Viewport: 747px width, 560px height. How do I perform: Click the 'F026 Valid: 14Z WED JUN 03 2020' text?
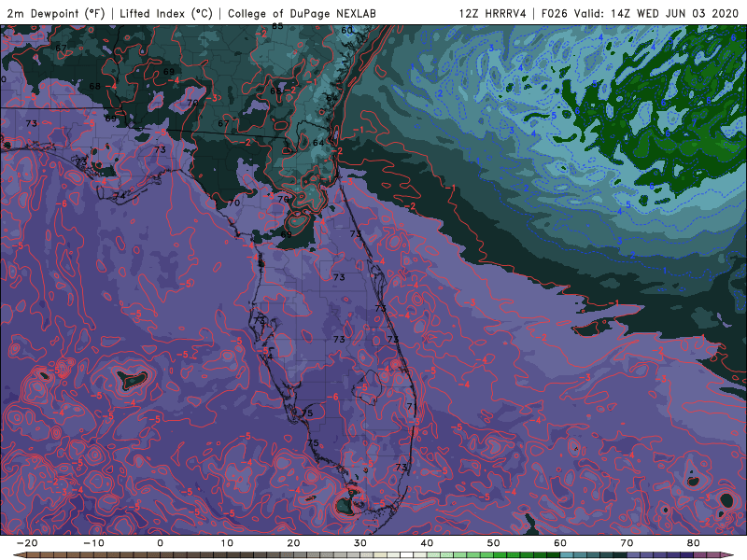point(640,13)
